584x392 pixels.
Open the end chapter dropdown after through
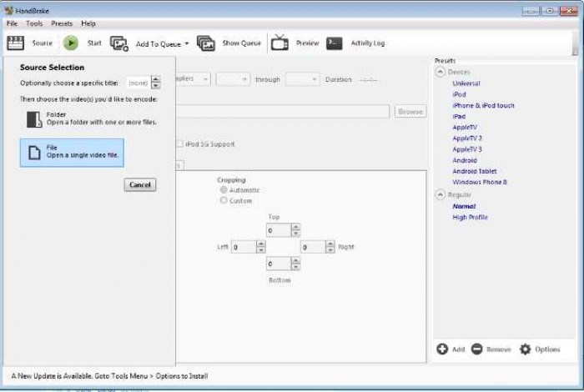point(302,79)
